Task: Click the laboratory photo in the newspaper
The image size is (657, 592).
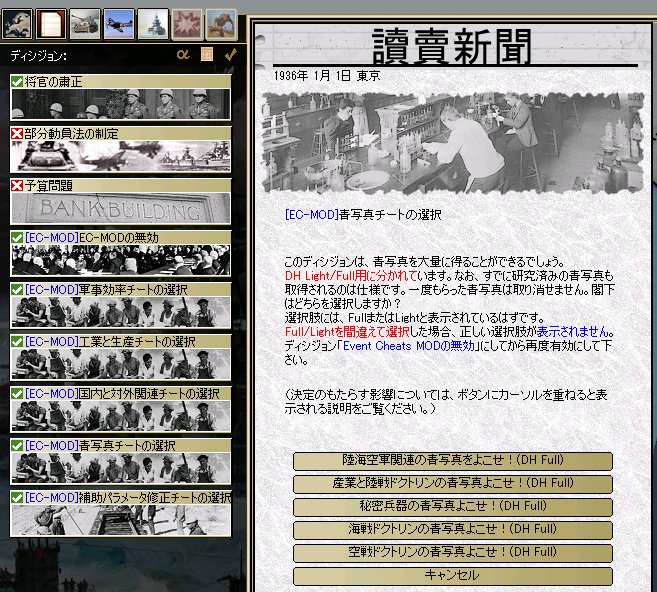Action: (450, 141)
